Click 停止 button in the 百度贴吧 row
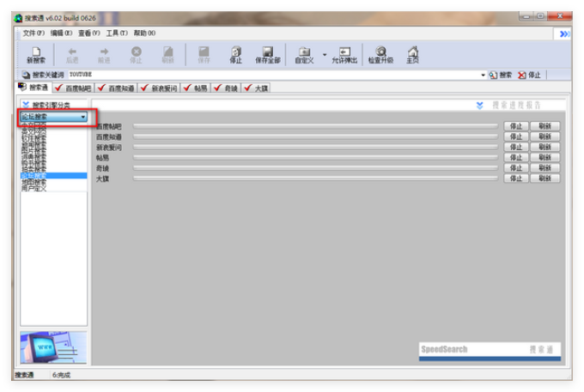The image size is (584, 392). click(515, 126)
